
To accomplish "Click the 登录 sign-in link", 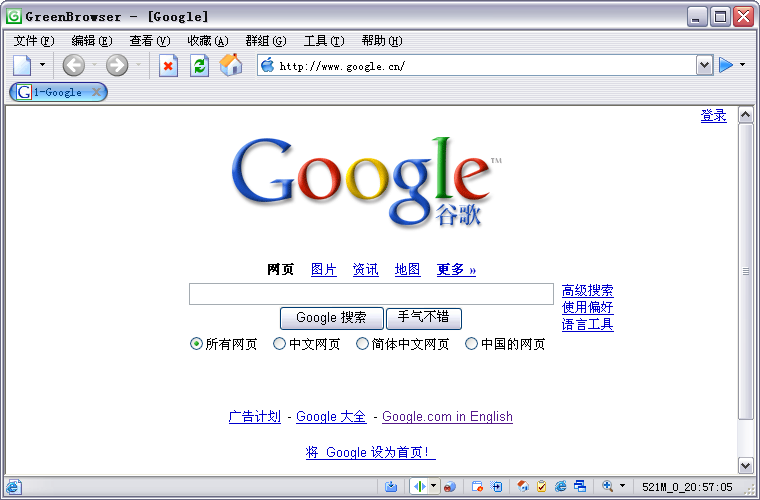I will pos(713,116).
